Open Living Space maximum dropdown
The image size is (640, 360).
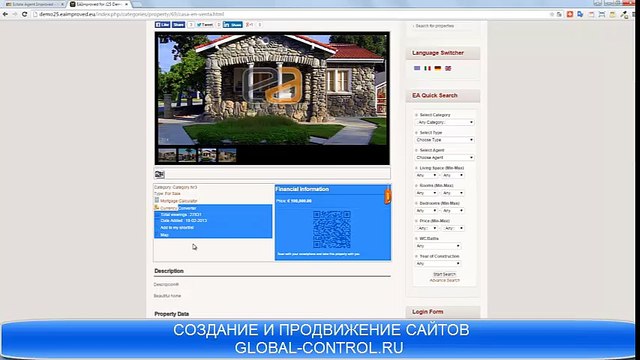pyautogui.click(x=453, y=175)
